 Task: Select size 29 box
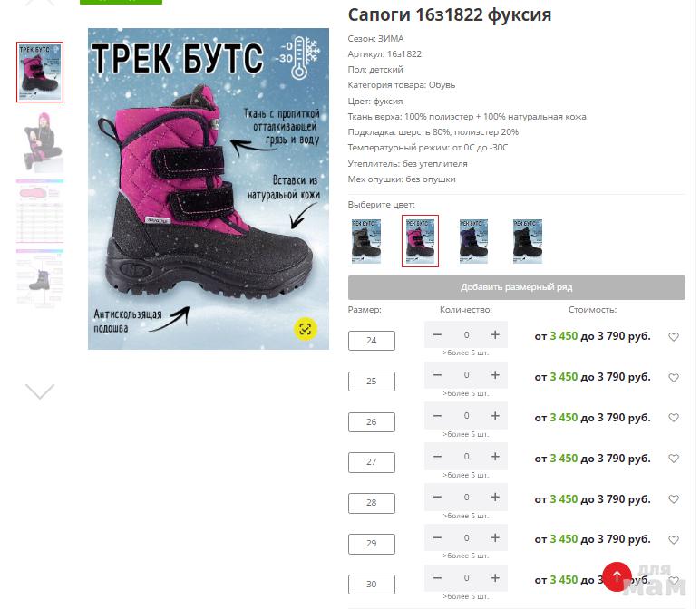click(x=372, y=544)
